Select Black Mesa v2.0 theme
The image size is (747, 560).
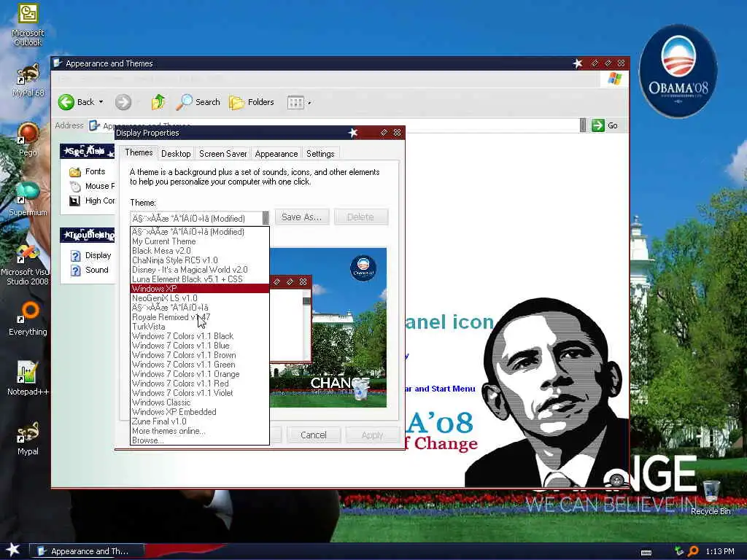[200, 251]
